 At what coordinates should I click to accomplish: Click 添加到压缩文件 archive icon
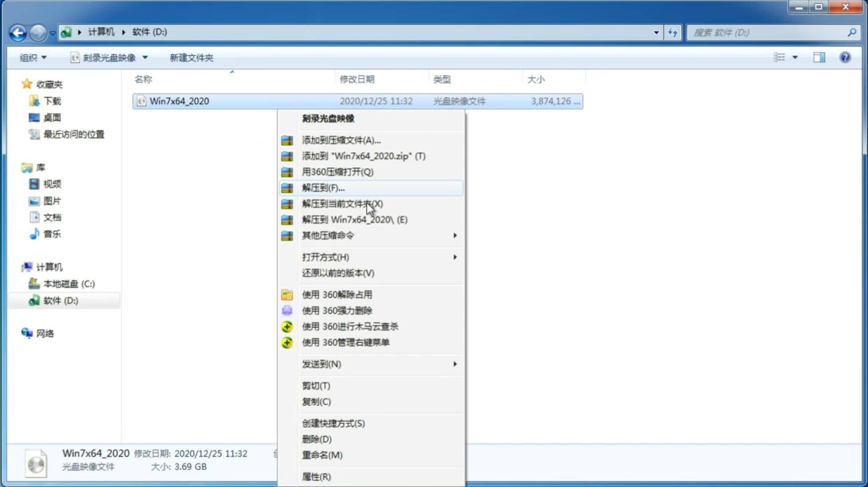pyautogui.click(x=288, y=140)
